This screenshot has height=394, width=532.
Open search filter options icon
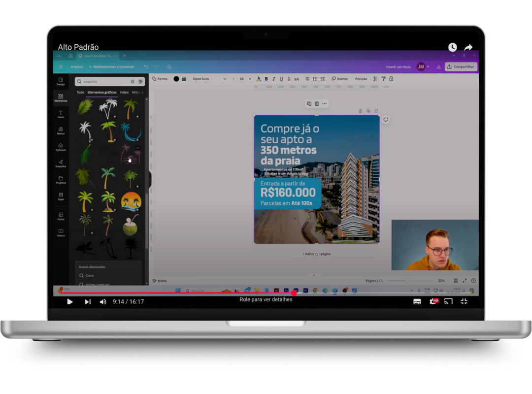[x=140, y=82]
